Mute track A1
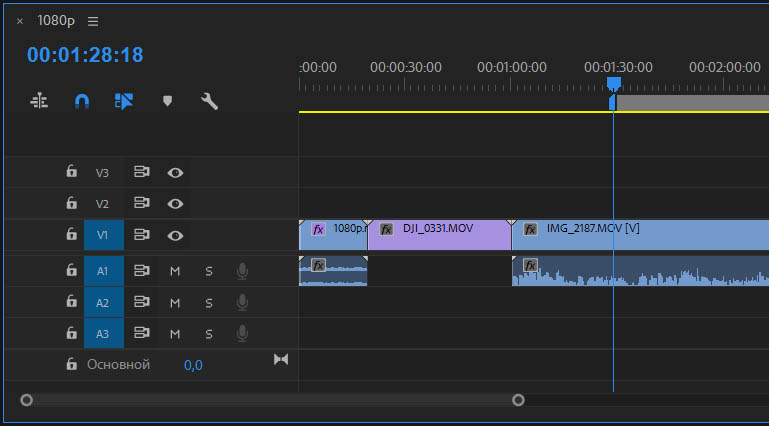This screenshot has height=426, width=769. tap(175, 271)
